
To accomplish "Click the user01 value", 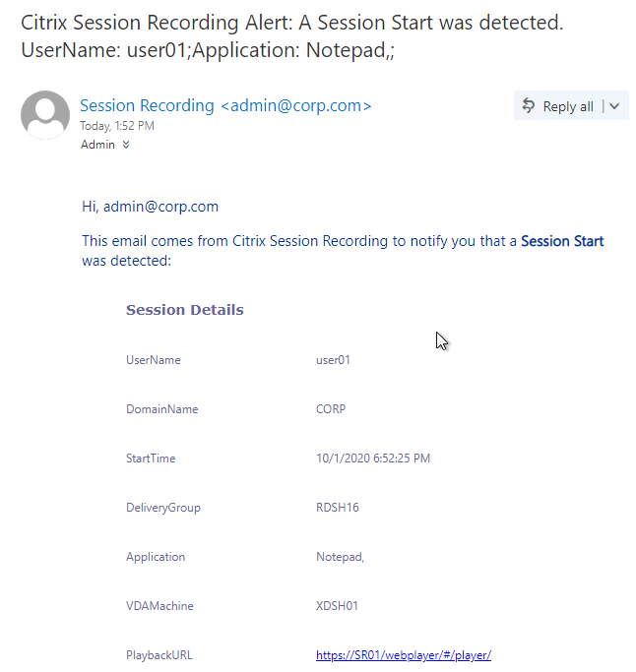I will click(333, 360).
